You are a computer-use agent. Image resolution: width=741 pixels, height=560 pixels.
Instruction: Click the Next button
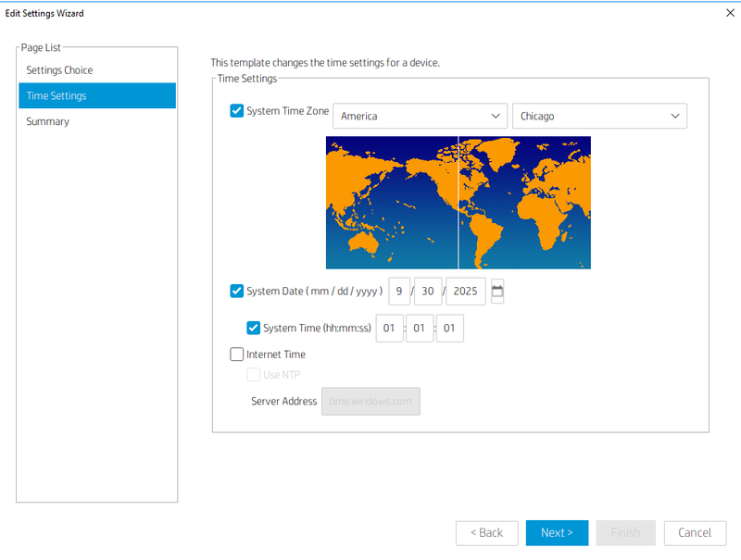tap(557, 532)
